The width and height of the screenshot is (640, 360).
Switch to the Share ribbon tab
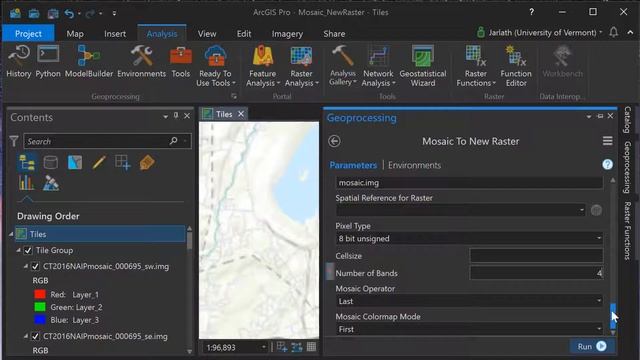[x=334, y=34]
